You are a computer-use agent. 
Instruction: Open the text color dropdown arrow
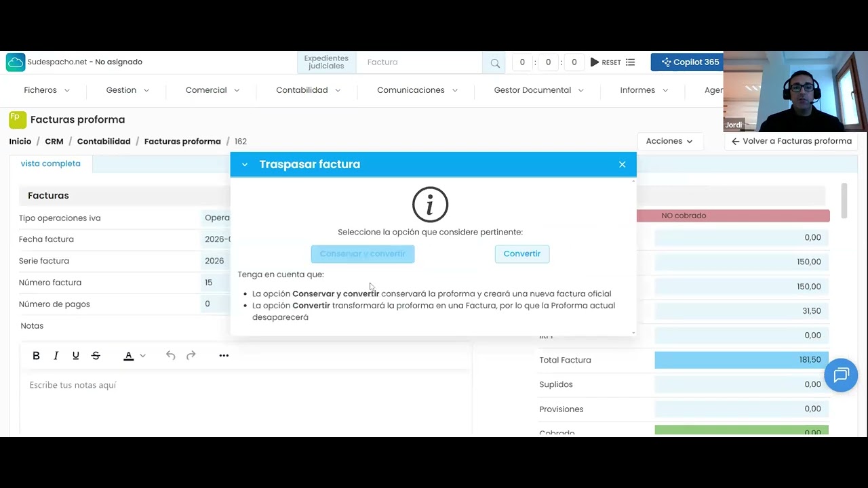[142, 356]
